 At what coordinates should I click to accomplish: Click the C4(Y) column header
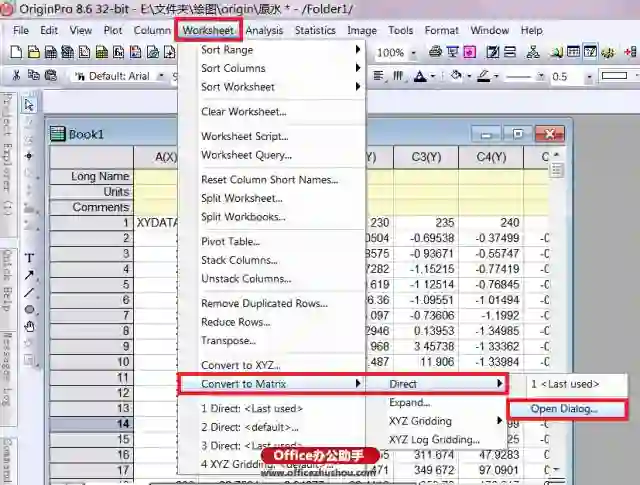491,157
